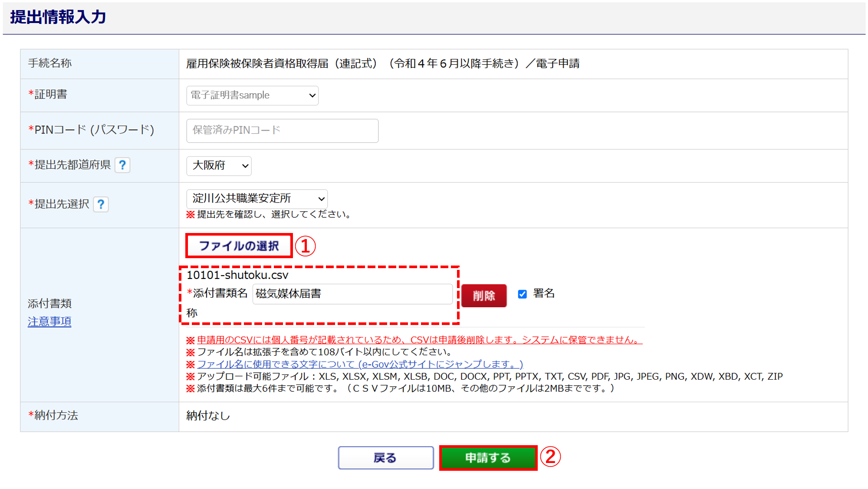868x489 pixels.
Task: Click help icon beside 提出先選択
Action: [101, 204]
